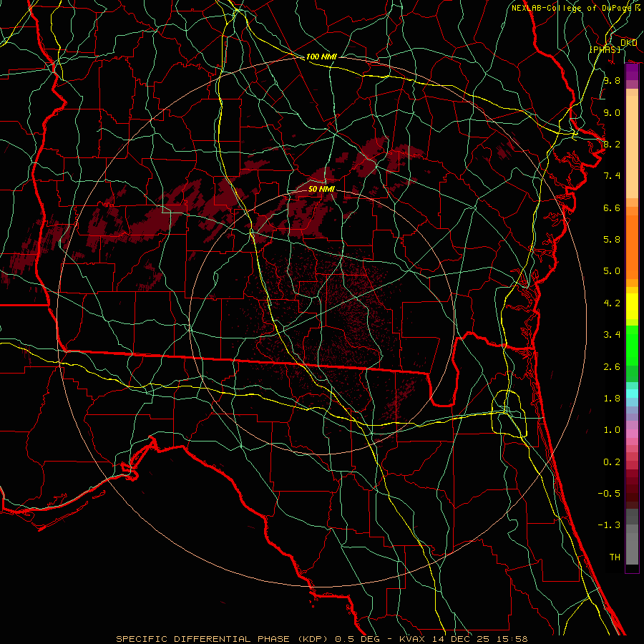The image size is (644, 644).
Task: Click the 50 NMI range ring label
Action: (x=321, y=189)
